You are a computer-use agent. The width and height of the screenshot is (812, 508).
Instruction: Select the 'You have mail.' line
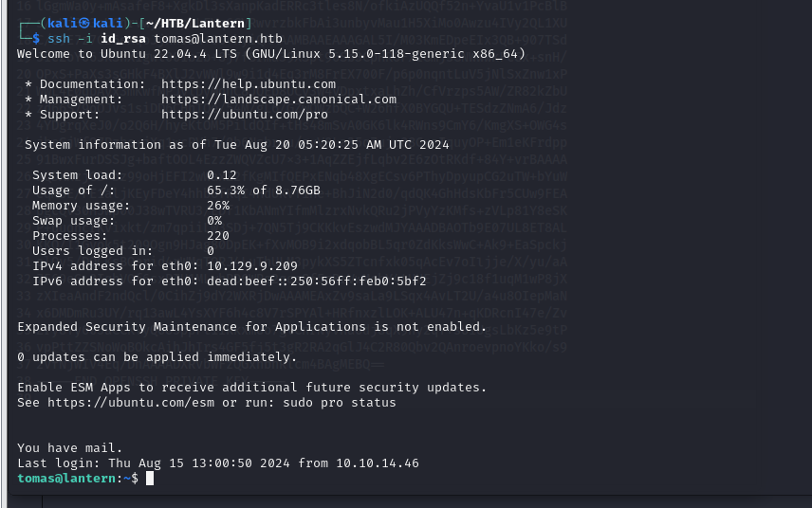click(x=70, y=448)
